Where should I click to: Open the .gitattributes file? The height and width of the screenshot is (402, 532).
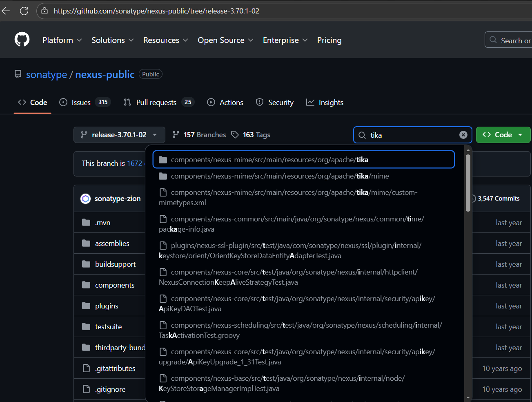[x=115, y=368]
